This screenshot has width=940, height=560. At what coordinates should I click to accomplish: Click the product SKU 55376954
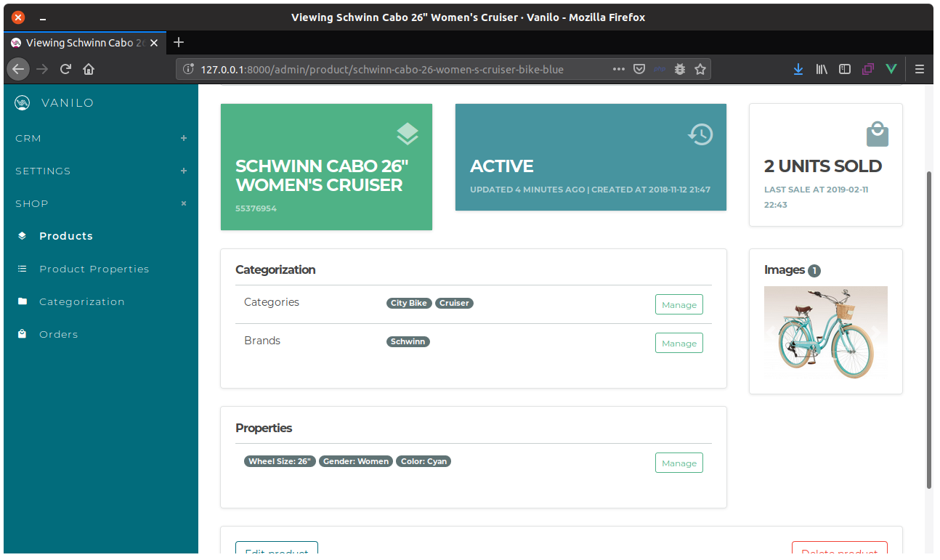[256, 208]
